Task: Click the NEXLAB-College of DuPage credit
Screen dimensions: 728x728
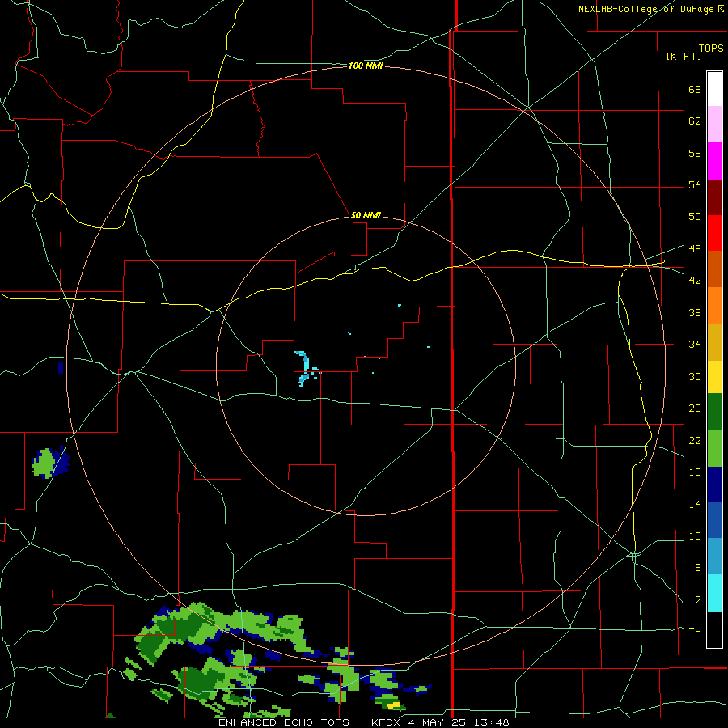Action: coord(651,9)
